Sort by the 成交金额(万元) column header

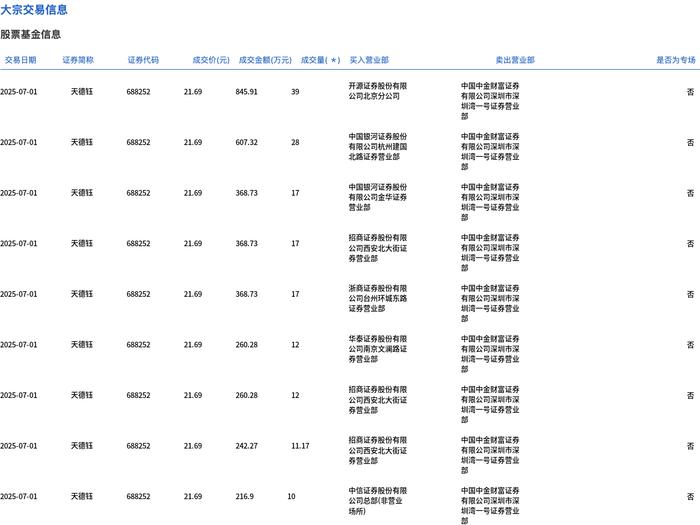(265, 60)
